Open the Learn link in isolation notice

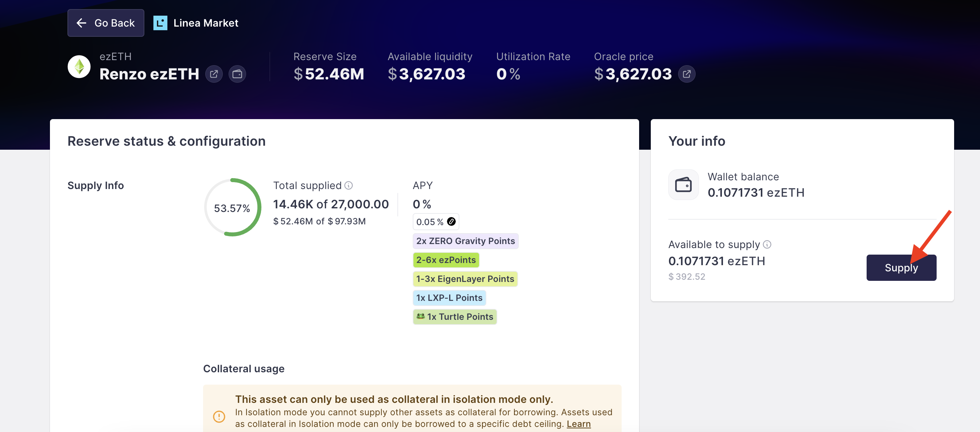(x=579, y=424)
